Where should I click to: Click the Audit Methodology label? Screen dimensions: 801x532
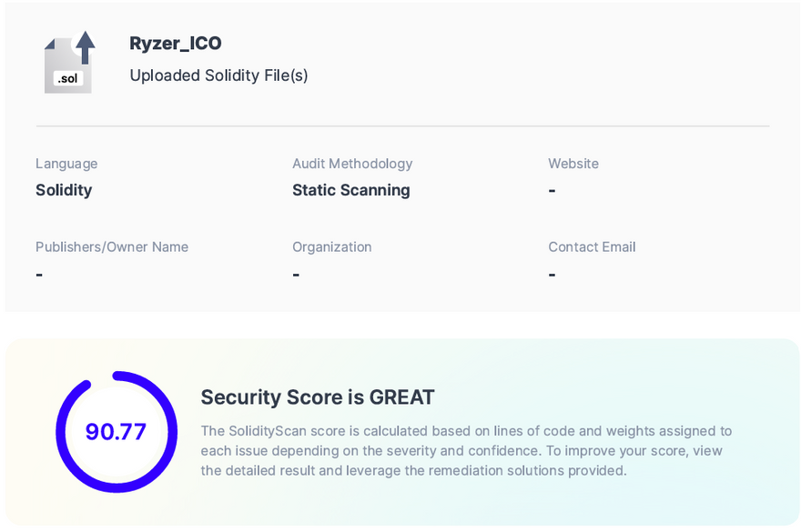point(352,164)
